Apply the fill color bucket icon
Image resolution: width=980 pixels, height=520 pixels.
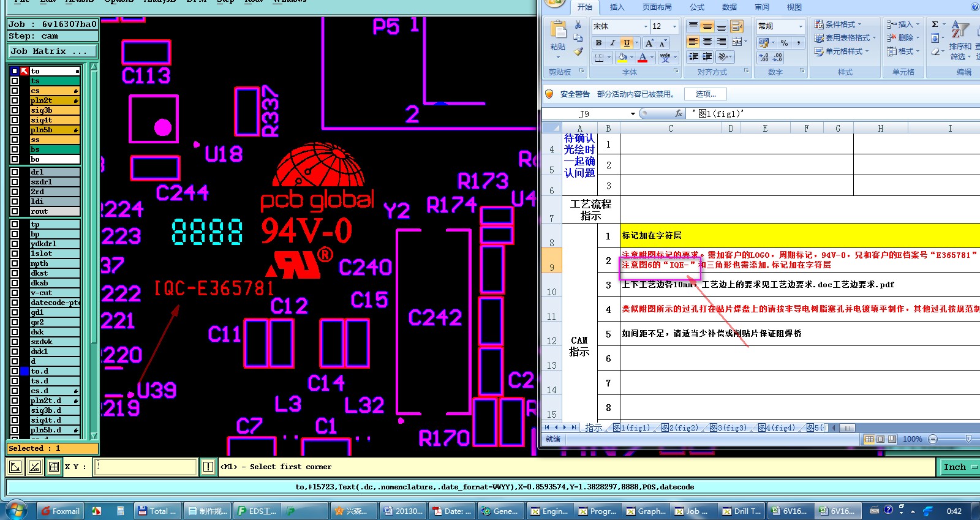tap(622, 57)
